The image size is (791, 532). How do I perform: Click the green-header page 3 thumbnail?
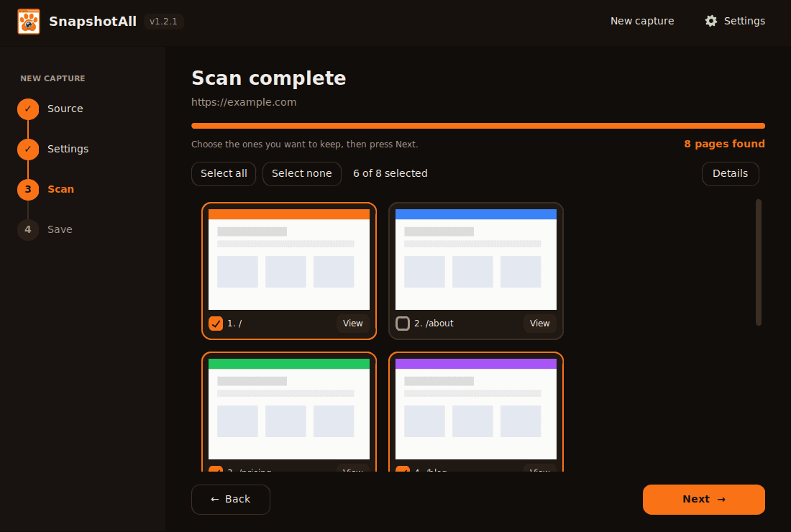(289, 409)
